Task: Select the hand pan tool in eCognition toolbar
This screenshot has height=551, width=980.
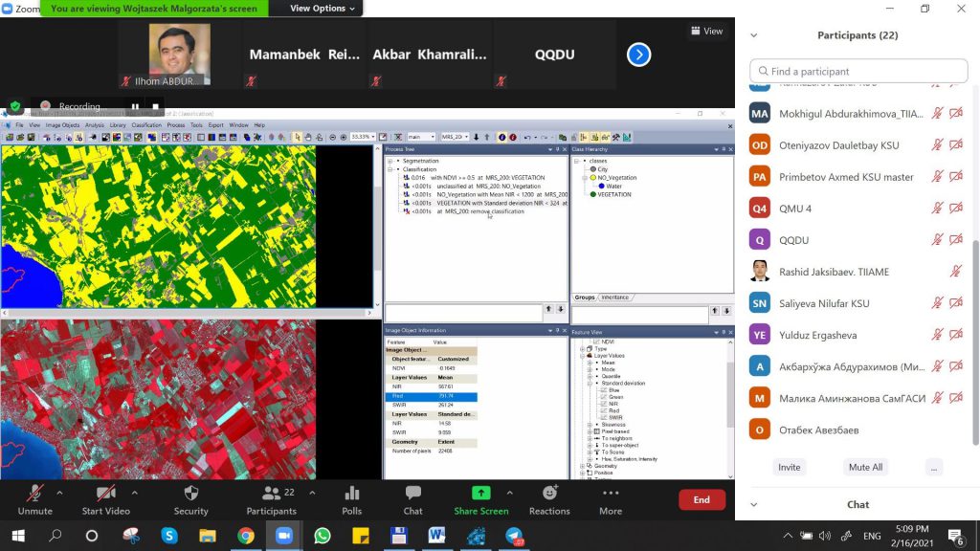Action: point(308,138)
